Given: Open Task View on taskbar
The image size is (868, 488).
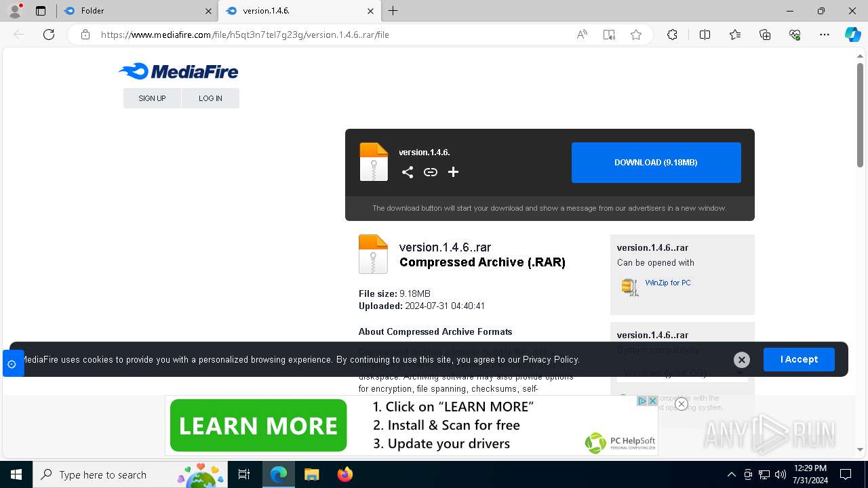Looking at the screenshot, I should pos(244,474).
